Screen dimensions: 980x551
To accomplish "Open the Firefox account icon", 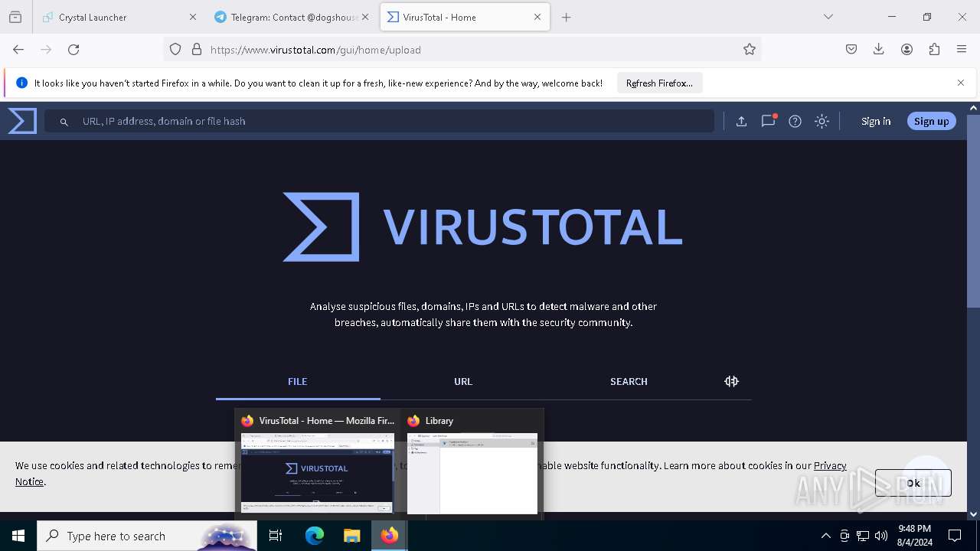I will (906, 49).
